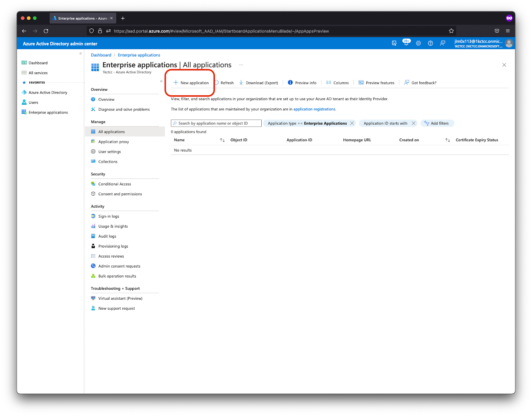This screenshot has height=416, width=532.
Task: Open Application type Enterprise Applications filter
Action: 307,123
